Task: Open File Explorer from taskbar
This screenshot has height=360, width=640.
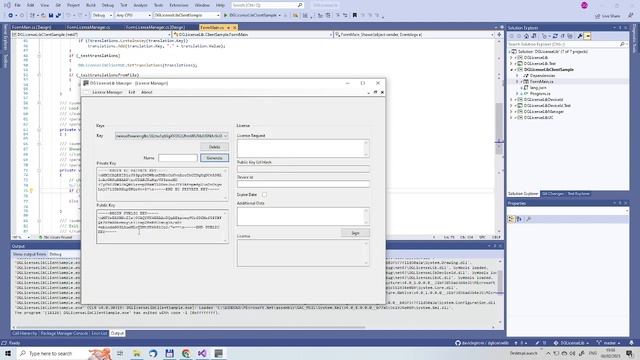Action: [x=137, y=353]
